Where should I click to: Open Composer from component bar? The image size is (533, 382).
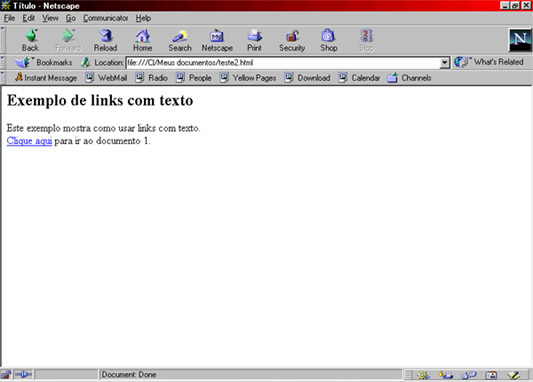514,375
